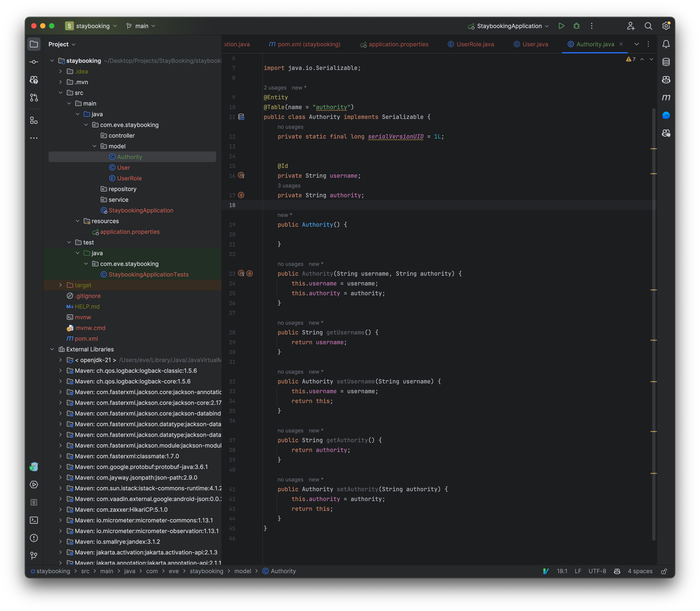The image size is (700, 611).
Task: Open the Structure tool window icon
Action: pos(34,120)
